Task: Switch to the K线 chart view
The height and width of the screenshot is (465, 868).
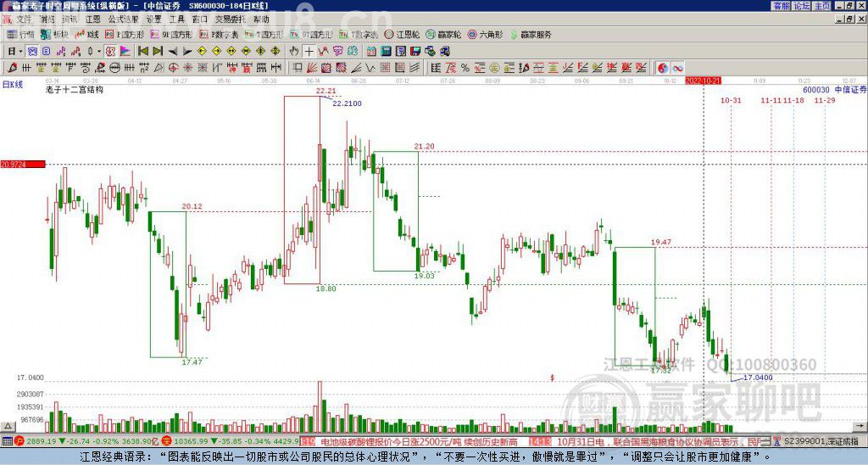Action: (x=87, y=34)
